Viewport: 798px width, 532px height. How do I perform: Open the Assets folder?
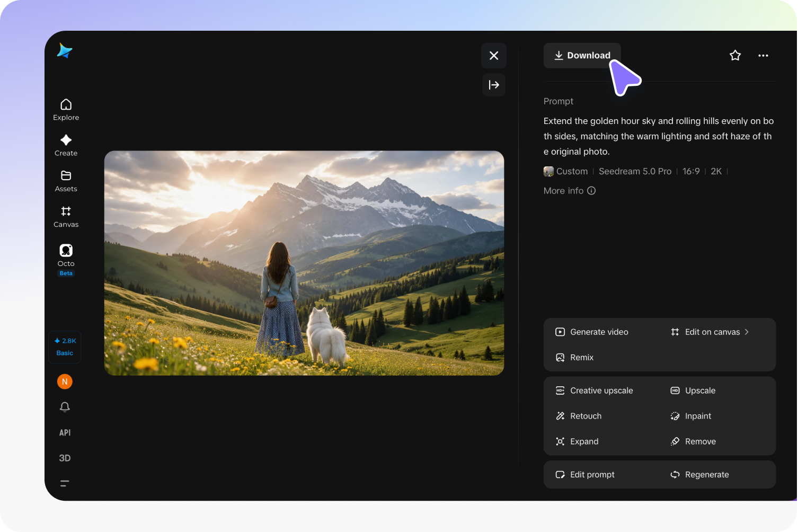66,181
